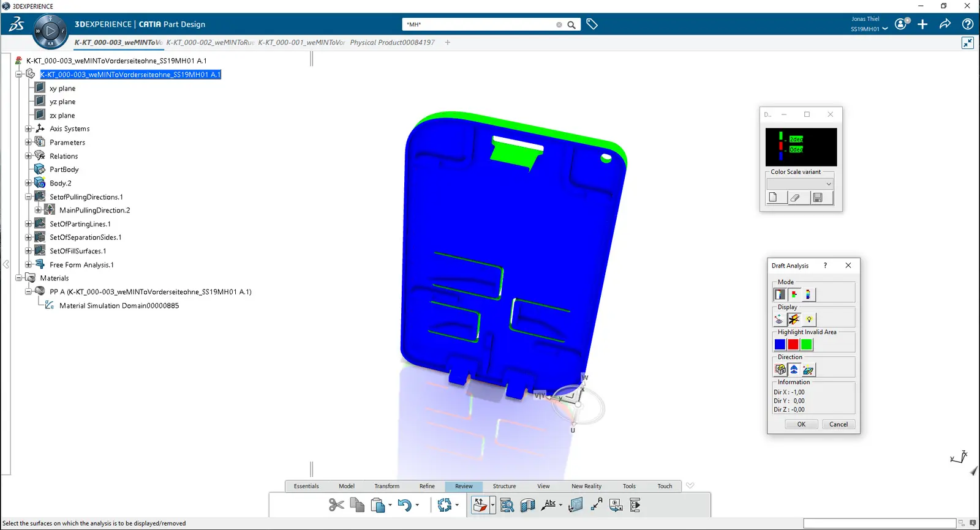
Task: Click the Update refresh icon in toolbar
Action: click(445, 505)
